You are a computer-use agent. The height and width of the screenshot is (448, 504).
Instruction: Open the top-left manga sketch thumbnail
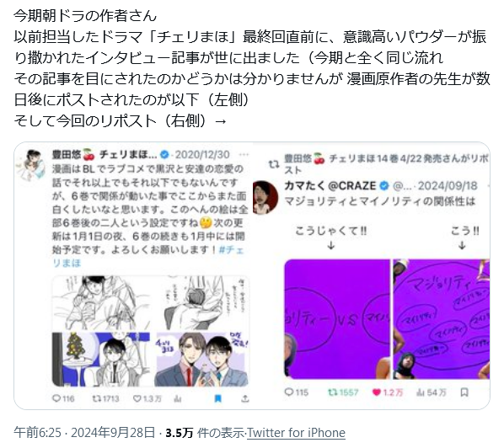(x=100, y=303)
